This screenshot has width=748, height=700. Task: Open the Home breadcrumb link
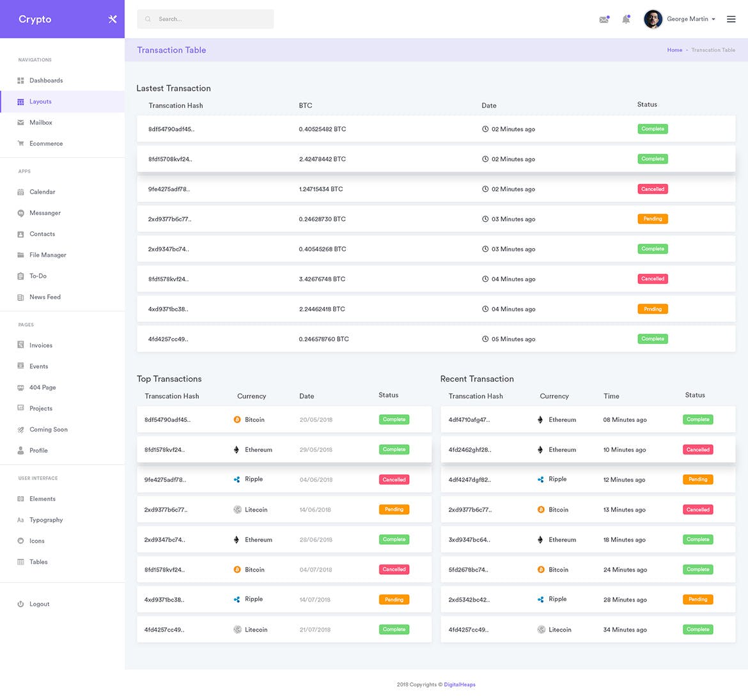tap(674, 49)
